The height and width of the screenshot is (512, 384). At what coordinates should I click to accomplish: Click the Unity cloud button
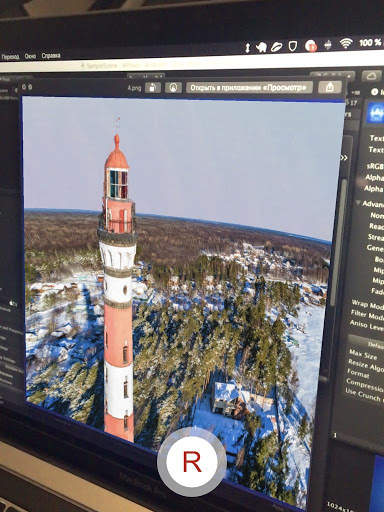371,76
